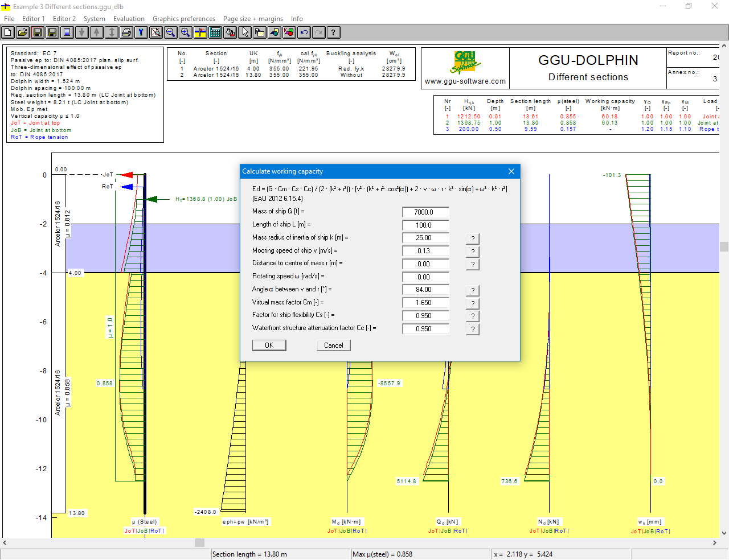
Task: Click the crossed-out magnifier reset zoom icon
Action: click(x=156, y=32)
